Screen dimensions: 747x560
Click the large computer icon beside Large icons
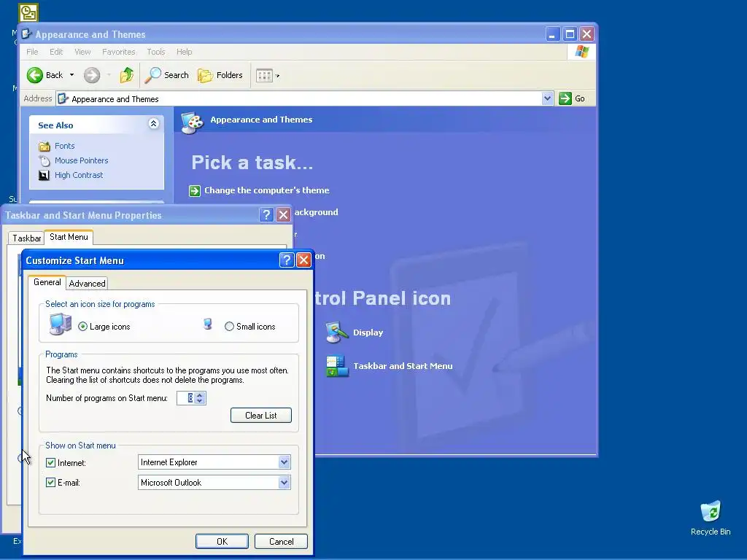coord(61,324)
